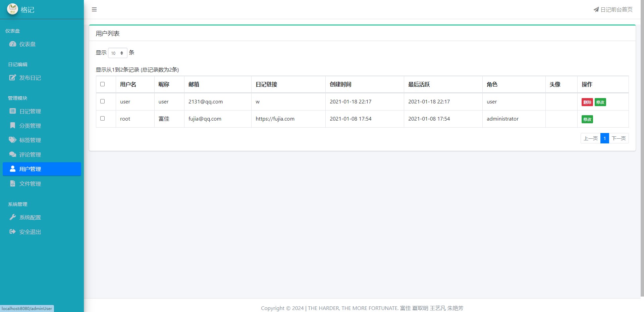The width and height of the screenshot is (644, 312).
Task: Click the red 删除 button for user
Action: coord(587,102)
